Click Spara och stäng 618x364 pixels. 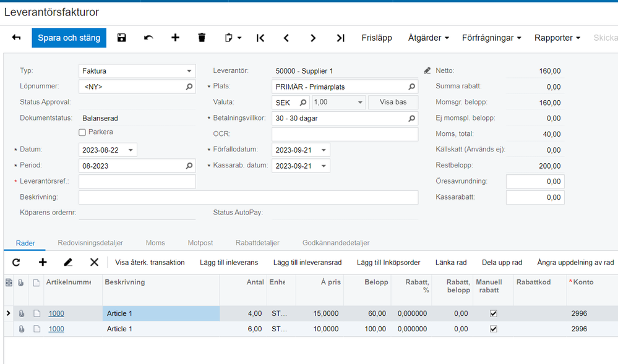pos(69,38)
